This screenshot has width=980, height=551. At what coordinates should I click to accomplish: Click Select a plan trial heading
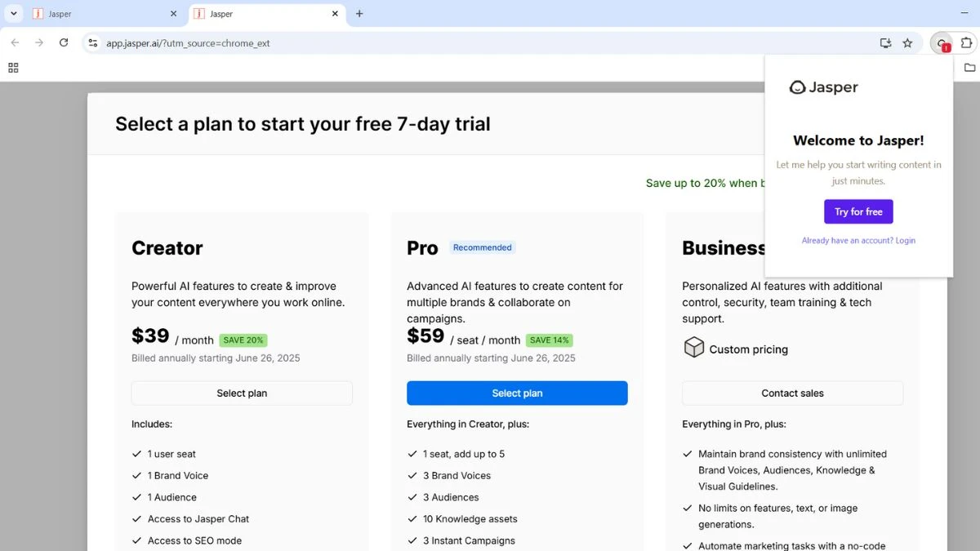[303, 124]
